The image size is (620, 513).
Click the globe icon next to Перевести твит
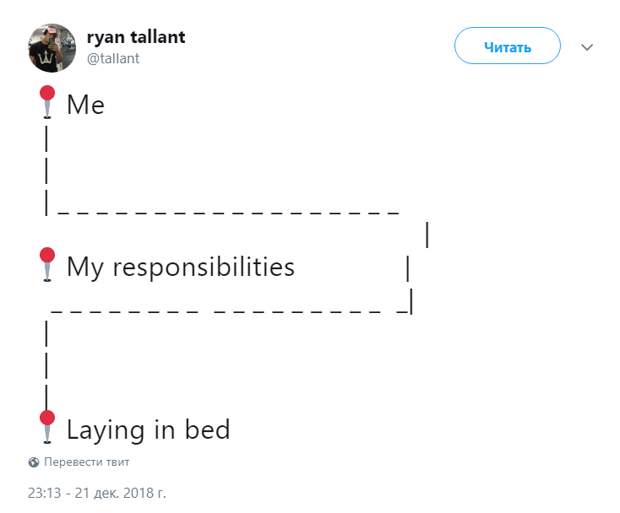34,462
